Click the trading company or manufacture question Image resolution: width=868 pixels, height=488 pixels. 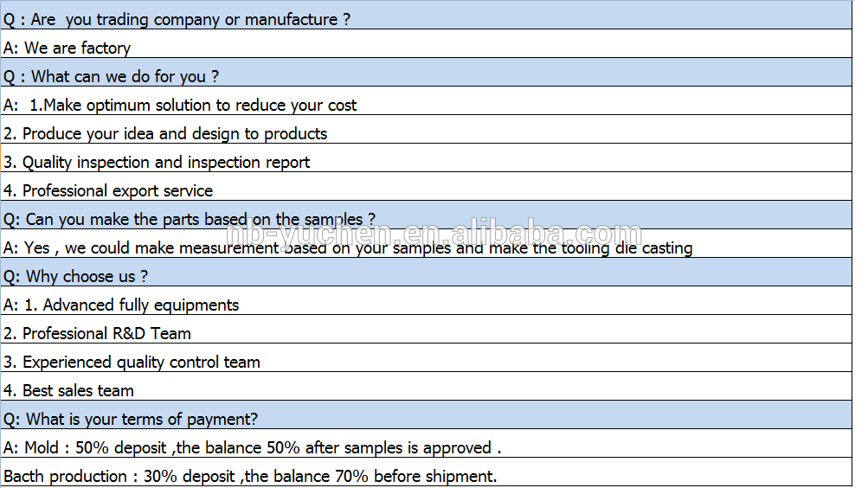tap(177, 19)
